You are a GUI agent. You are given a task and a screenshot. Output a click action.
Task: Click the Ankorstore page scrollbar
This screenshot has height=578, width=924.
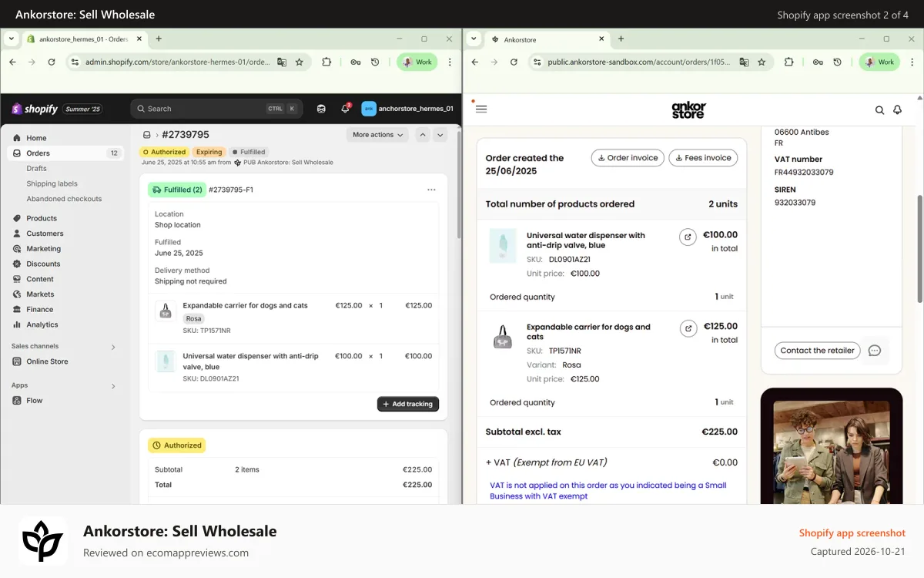(x=919, y=249)
